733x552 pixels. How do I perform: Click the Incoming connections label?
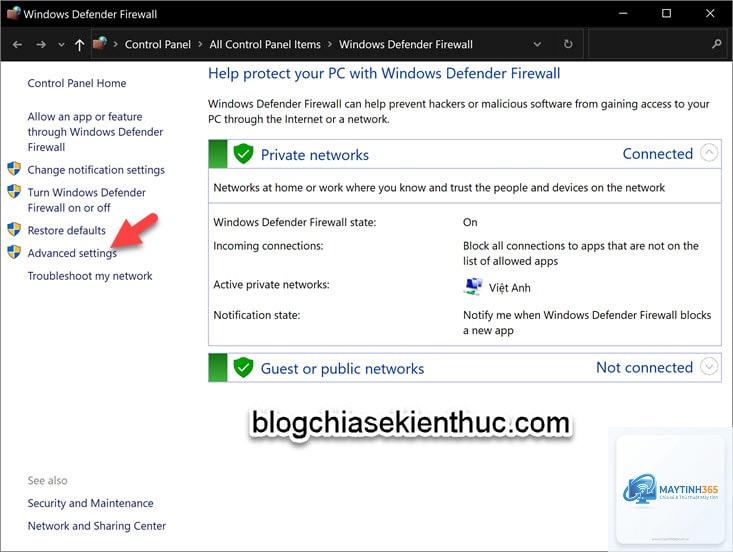[268, 246]
